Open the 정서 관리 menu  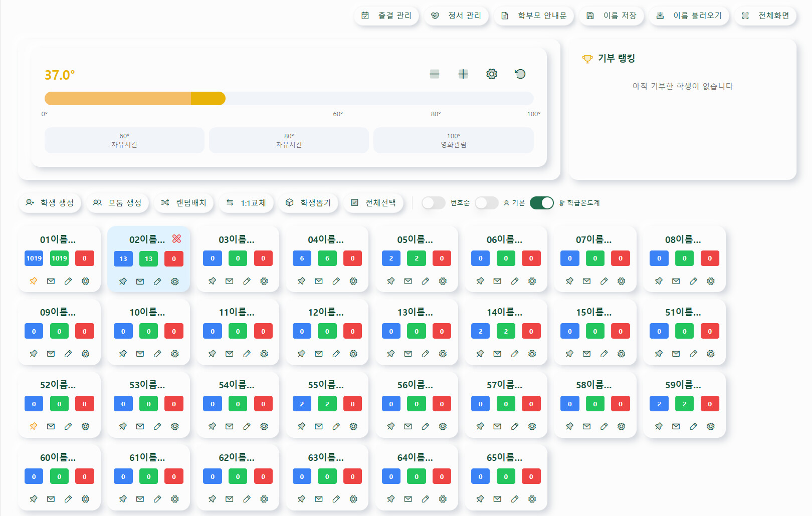456,16
